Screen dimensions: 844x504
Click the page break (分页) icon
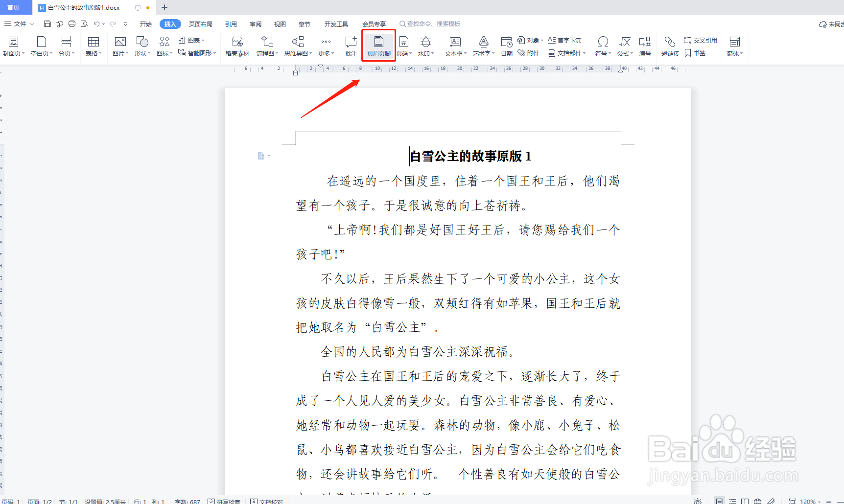pyautogui.click(x=66, y=42)
